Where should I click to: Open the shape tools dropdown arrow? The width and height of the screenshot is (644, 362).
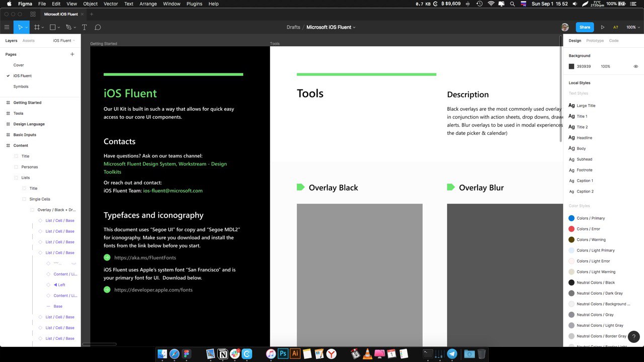(x=59, y=28)
